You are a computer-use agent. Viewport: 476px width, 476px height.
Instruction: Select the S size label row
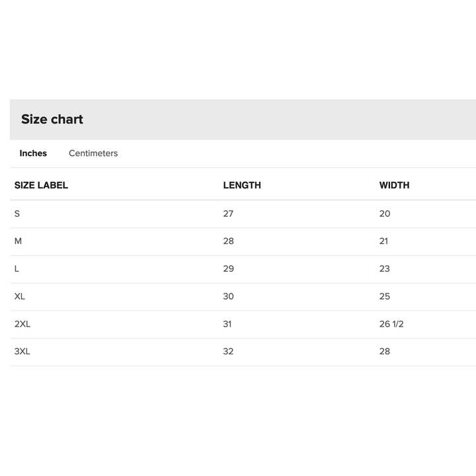[17, 214]
